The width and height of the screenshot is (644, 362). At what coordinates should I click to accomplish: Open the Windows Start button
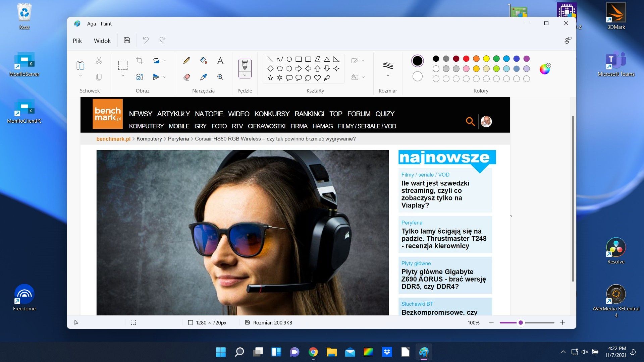point(221,352)
